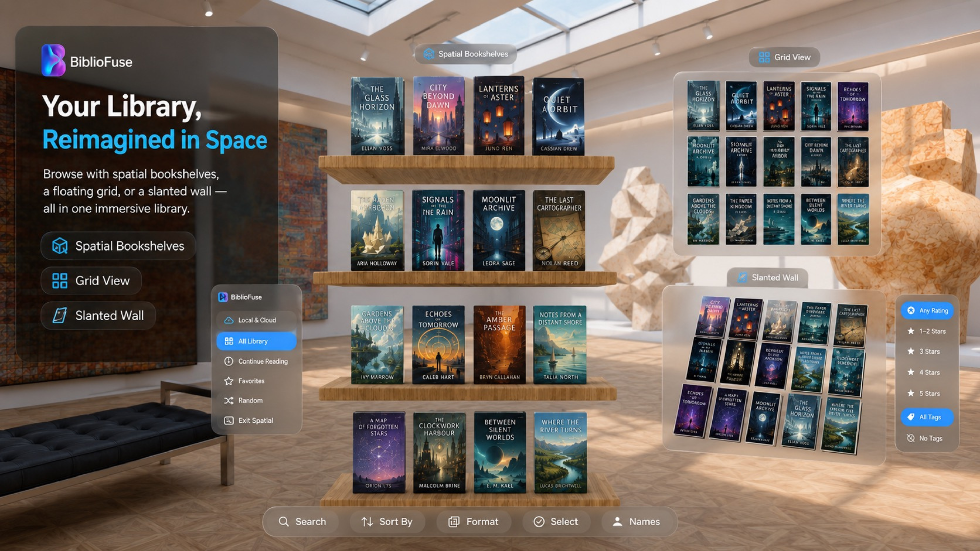Screen dimensions: 980x551
Task: Click the Exit Spatial icon
Action: pyautogui.click(x=229, y=421)
